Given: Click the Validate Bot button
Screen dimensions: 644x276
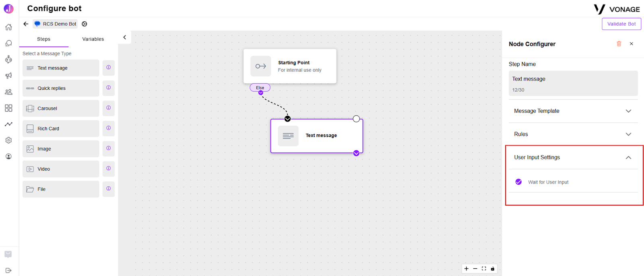Looking at the screenshot, I should (621, 24).
